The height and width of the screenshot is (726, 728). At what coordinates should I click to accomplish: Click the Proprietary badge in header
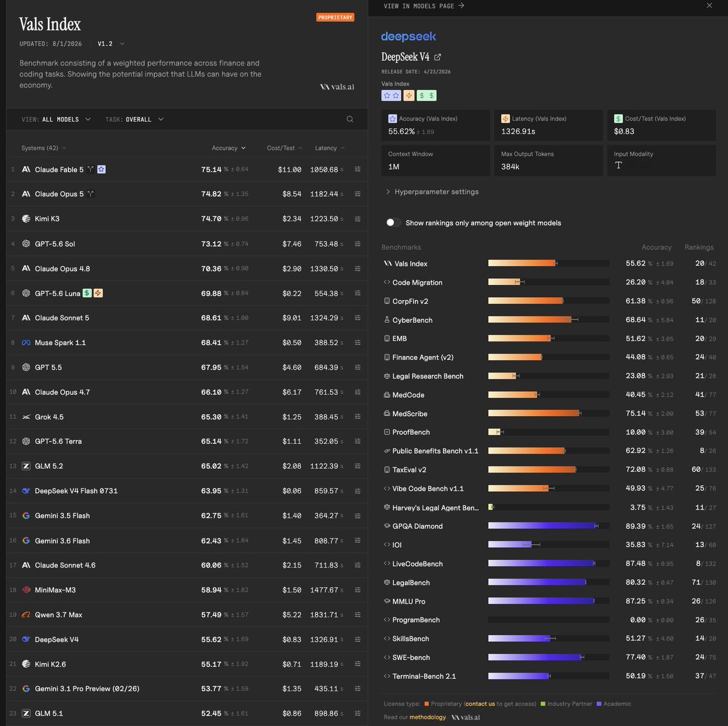point(335,18)
